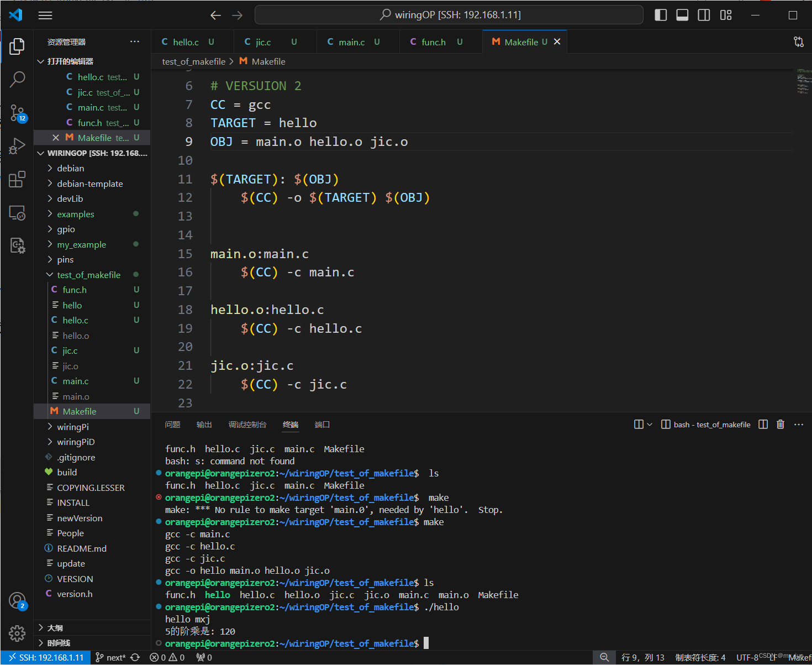Expand the debian folder
This screenshot has height=665, width=812.
[x=92, y=168]
